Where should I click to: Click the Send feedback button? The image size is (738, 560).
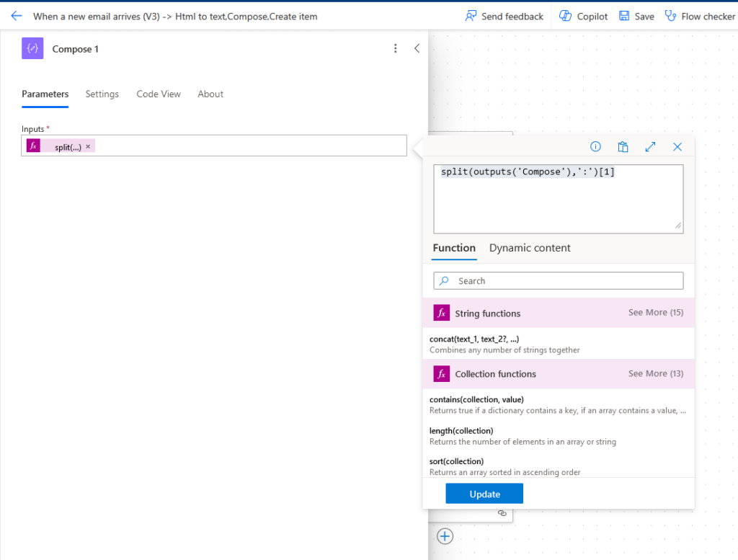pyautogui.click(x=504, y=16)
